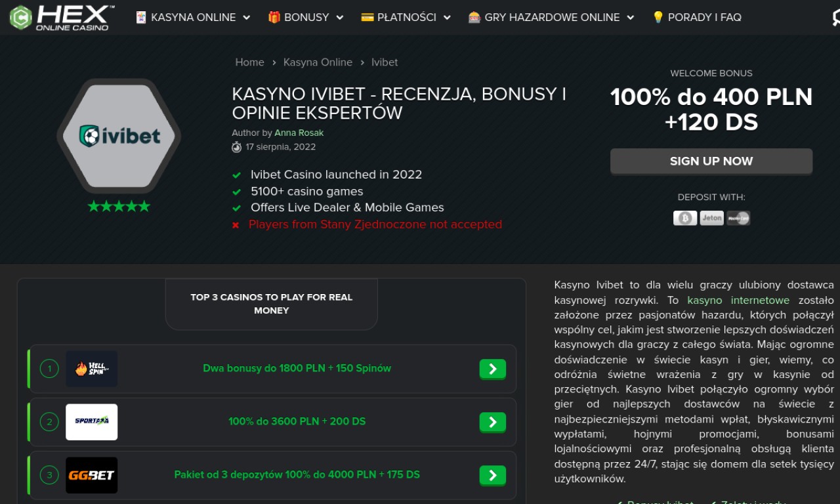Screen dimensions: 840x504
Task: Open the Porady i FAQ menu item
Action: click(696, 18)
